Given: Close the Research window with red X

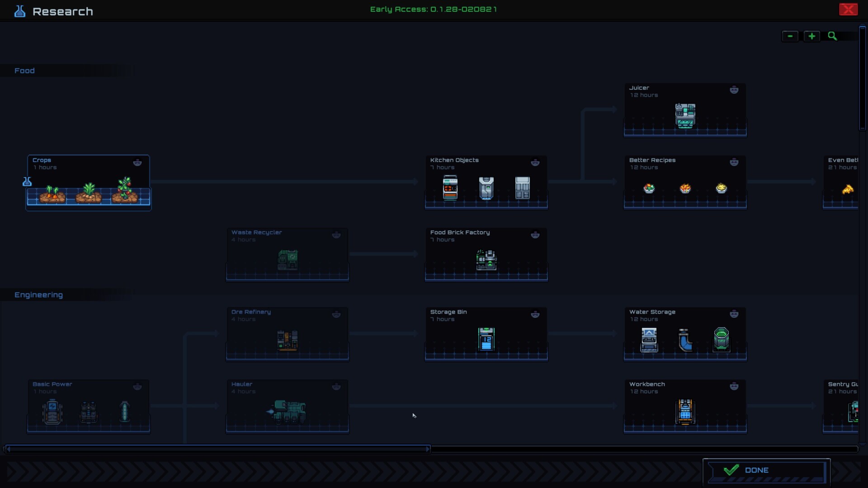Looking at the screenshot, I should point(848,9).
